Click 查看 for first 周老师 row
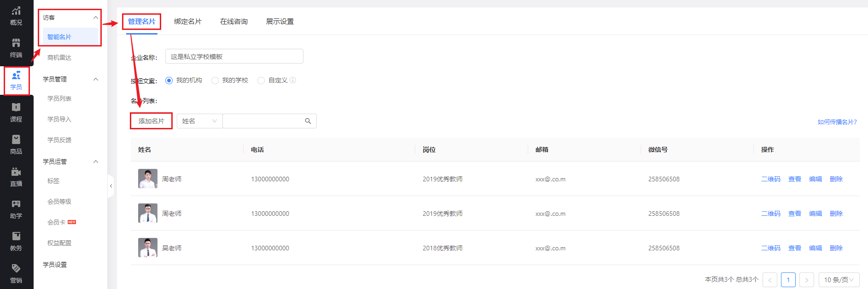The width and height of the screenshot is (868, 289). pyautogui.click(x=795, y=179)
